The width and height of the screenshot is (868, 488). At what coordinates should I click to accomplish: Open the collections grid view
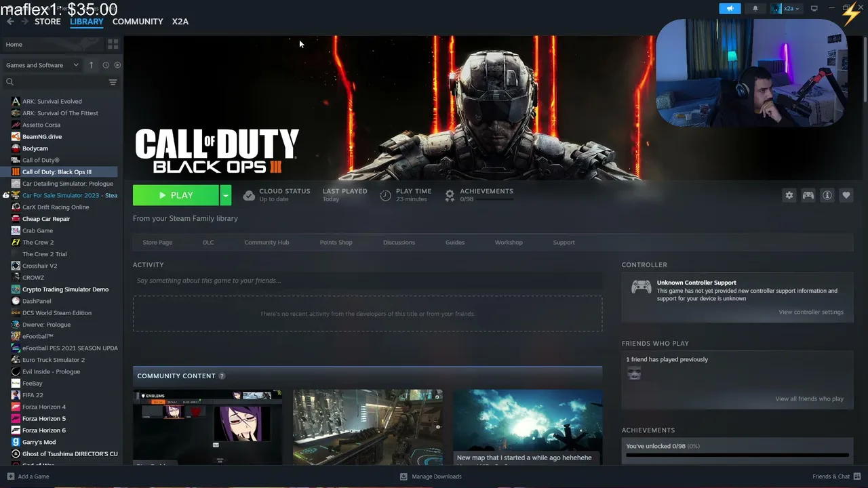113,45
